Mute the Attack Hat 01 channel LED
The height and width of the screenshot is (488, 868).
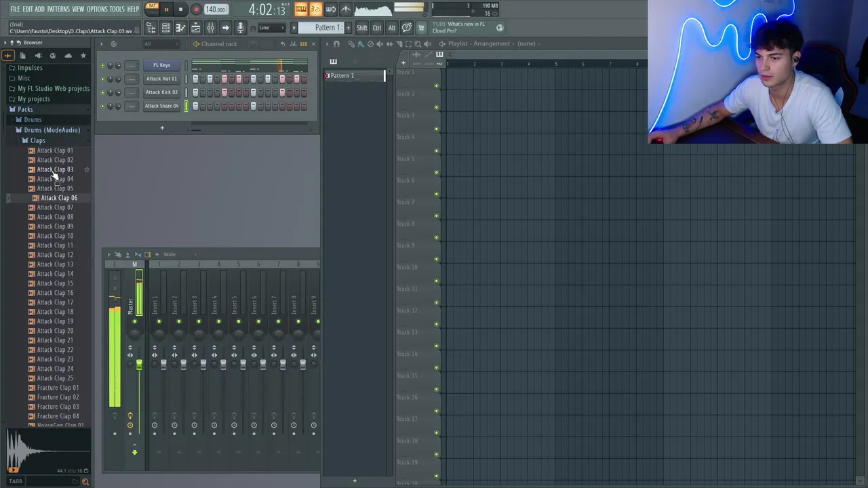pos(102,79)
